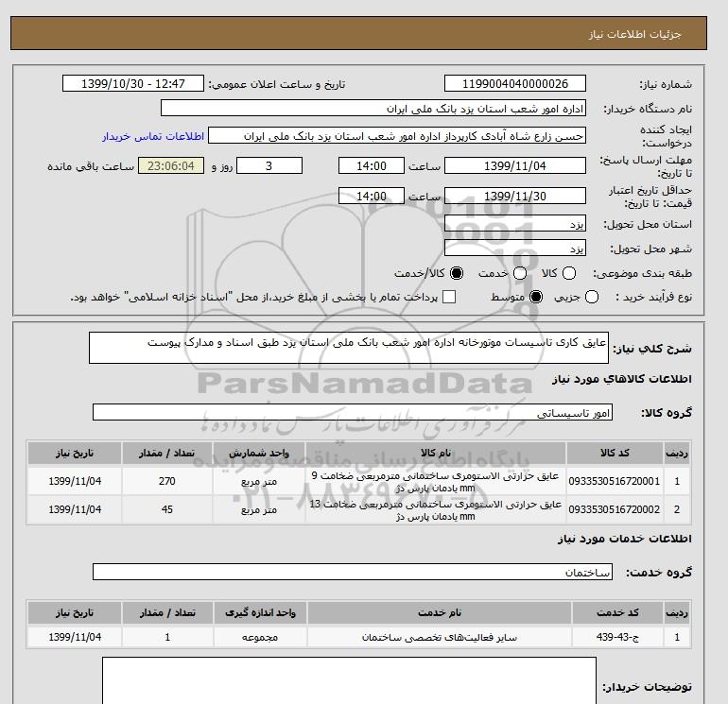This screenshot has width=728, height=704.
Task: Click the buyer notes text area
Action: tap(349, 680)
